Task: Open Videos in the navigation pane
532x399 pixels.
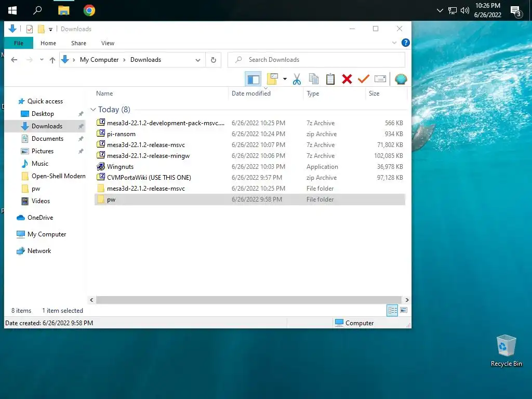Action: (41, 201)
